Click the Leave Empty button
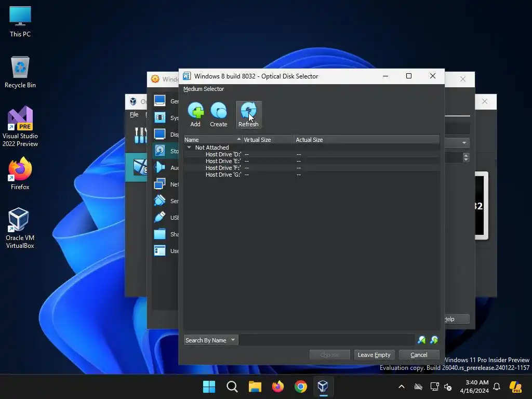 click(374, 354)
